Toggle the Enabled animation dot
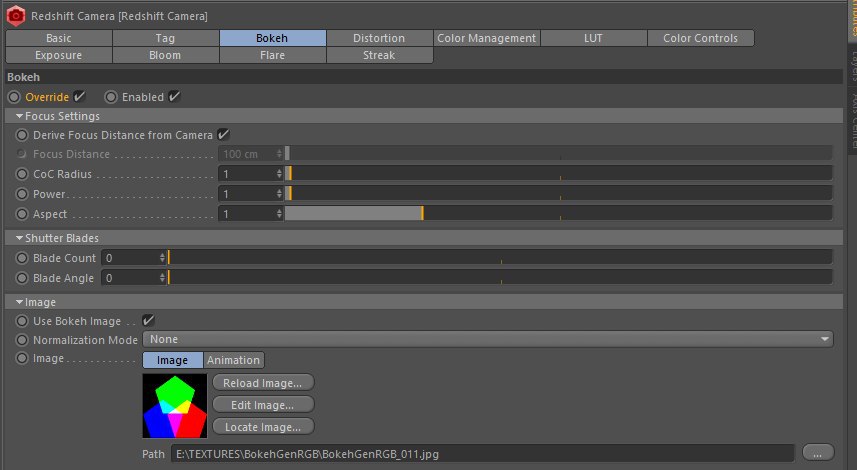The height and width of the screenshot is (470, 857). click(x=111, y=97)
